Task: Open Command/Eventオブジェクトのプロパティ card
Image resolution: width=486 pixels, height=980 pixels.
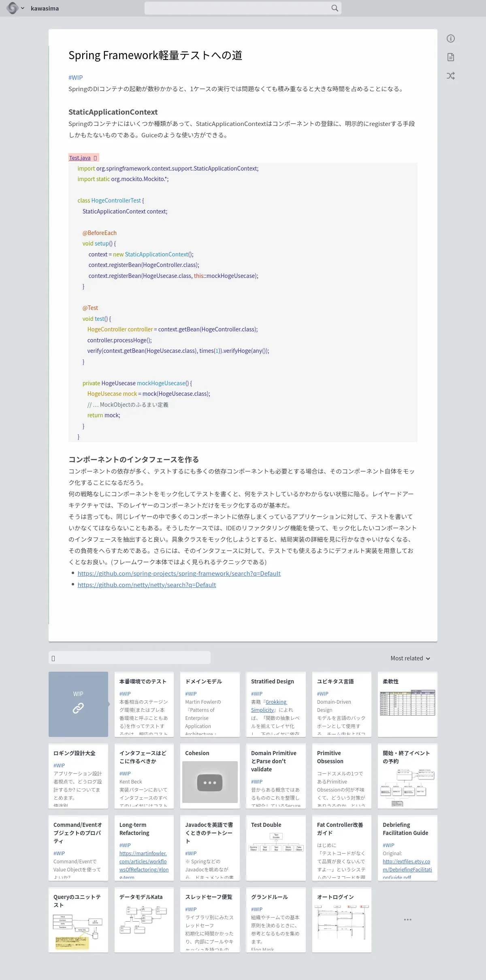Action: (78, 848)
